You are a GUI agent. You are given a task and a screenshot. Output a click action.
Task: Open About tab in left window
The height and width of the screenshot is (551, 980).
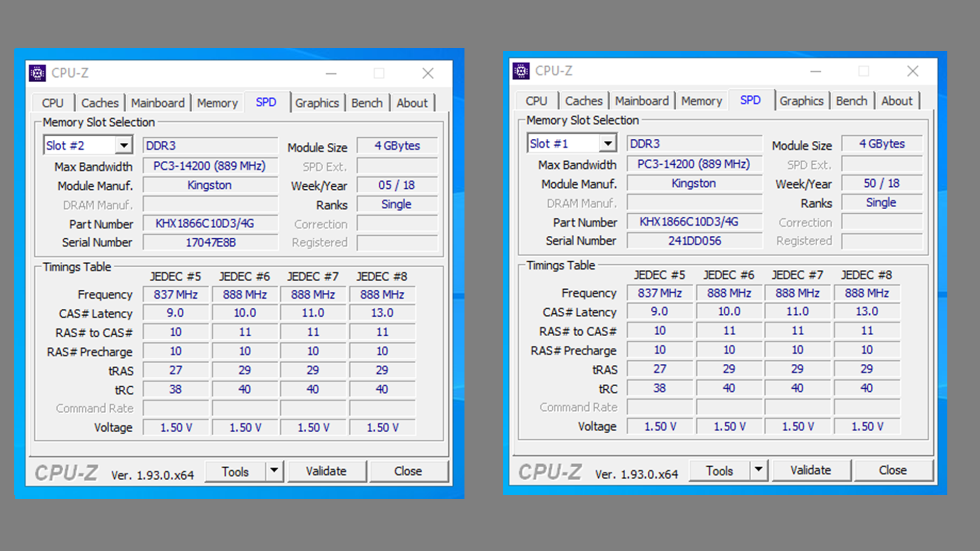(x=412, y=103)
